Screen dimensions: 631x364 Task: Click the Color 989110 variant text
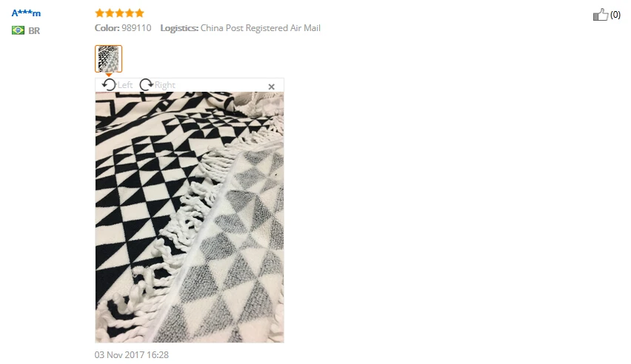(123, 28)
